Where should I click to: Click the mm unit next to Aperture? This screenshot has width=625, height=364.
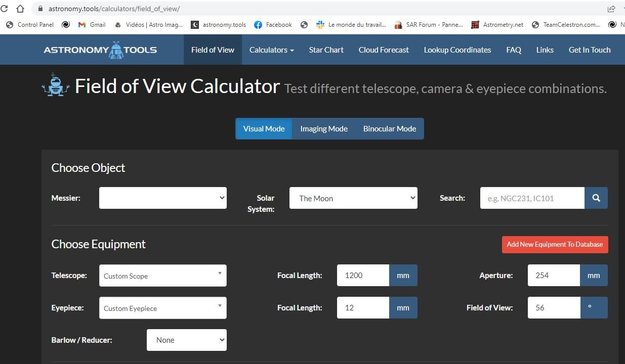594,276
